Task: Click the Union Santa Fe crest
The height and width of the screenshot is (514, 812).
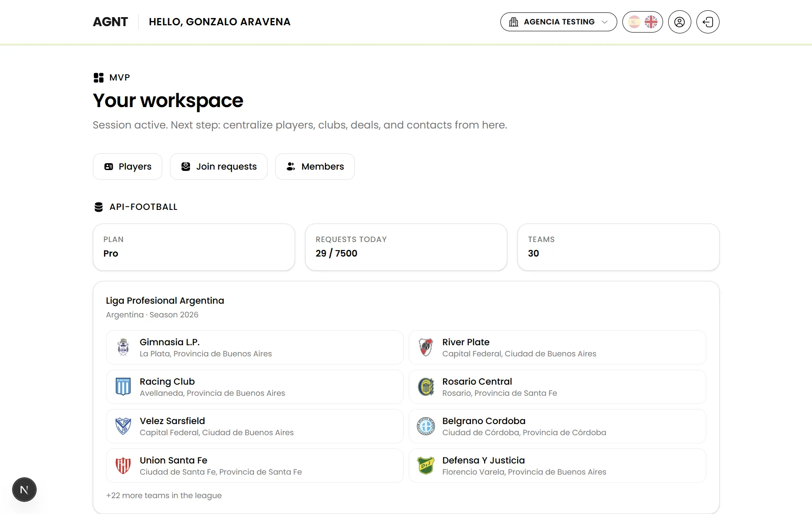Action: [x=123, y=466]
